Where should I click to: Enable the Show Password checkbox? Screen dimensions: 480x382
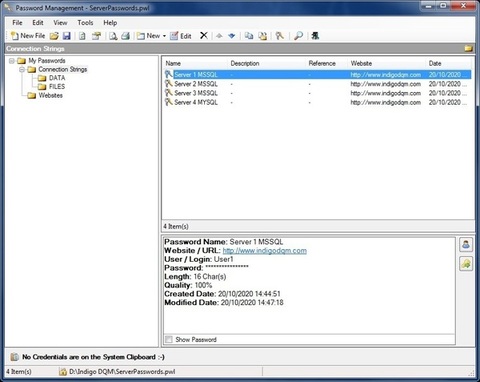169,339
